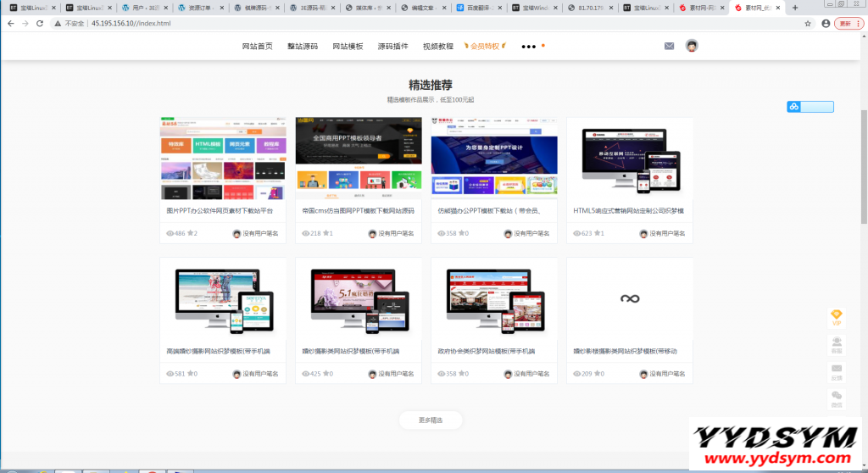
Task: Go to 网站首页 in the navigation
Action: coord(258,47)
